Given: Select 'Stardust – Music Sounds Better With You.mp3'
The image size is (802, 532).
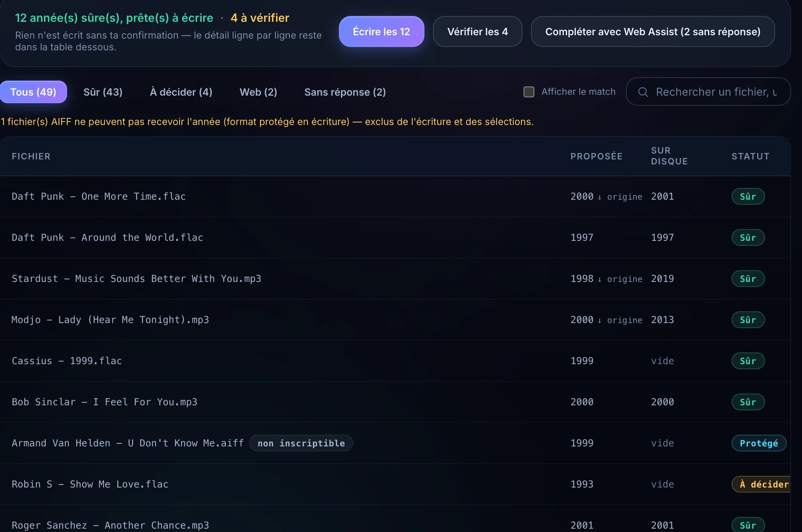Looking at the screenshot, I should [x=136, y=279].
